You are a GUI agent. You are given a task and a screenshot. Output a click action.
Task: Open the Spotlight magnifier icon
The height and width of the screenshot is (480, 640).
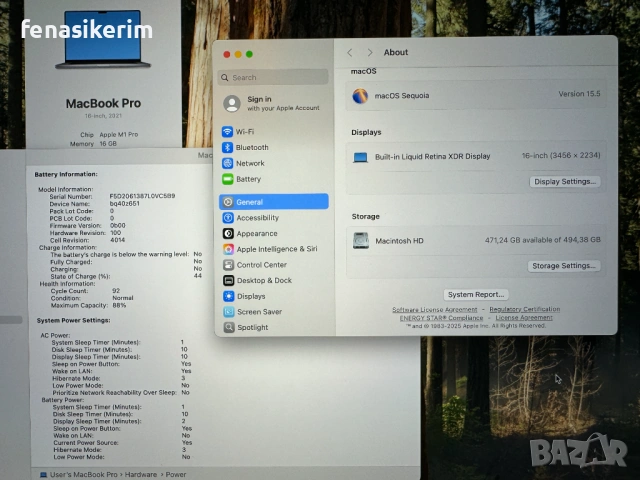[x=229, y=327]
